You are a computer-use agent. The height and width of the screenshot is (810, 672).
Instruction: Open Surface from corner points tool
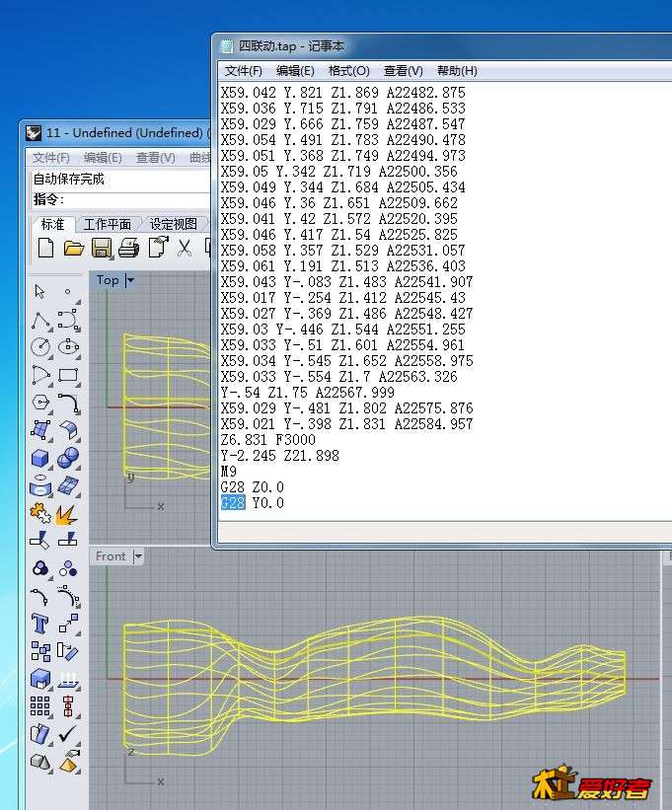pyautogui.click(x=40, y=430)
